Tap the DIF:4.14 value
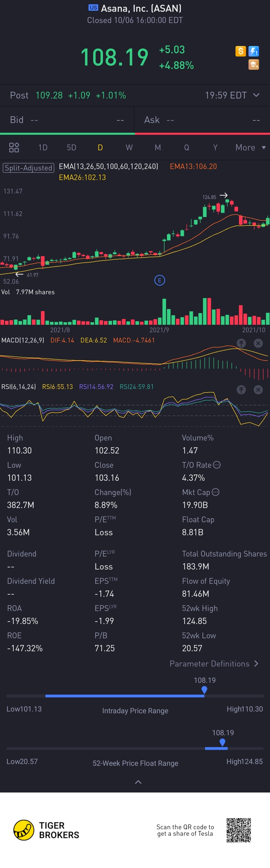Image resolution: width=270 pixels, height=868 pixels. click(62, 340)
